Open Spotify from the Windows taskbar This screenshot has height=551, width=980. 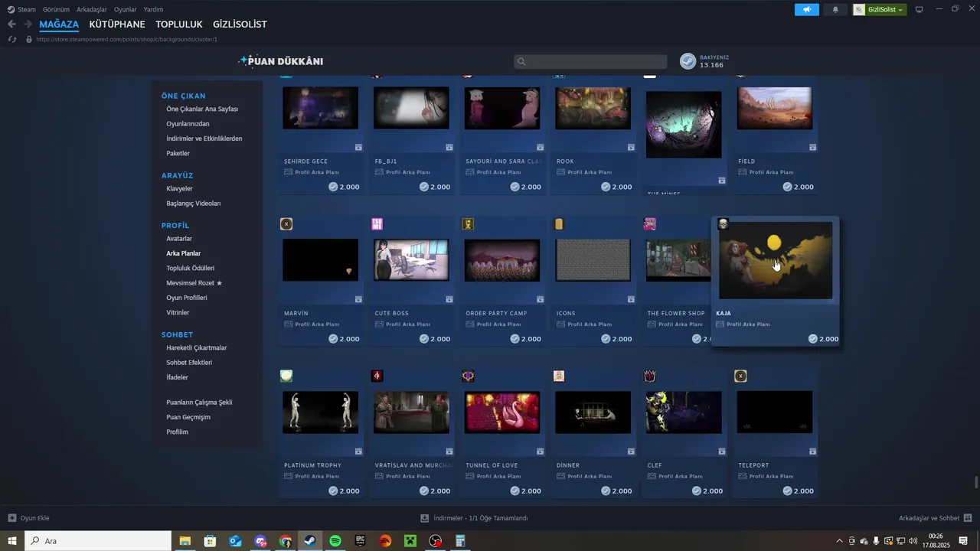click(335, 541)
